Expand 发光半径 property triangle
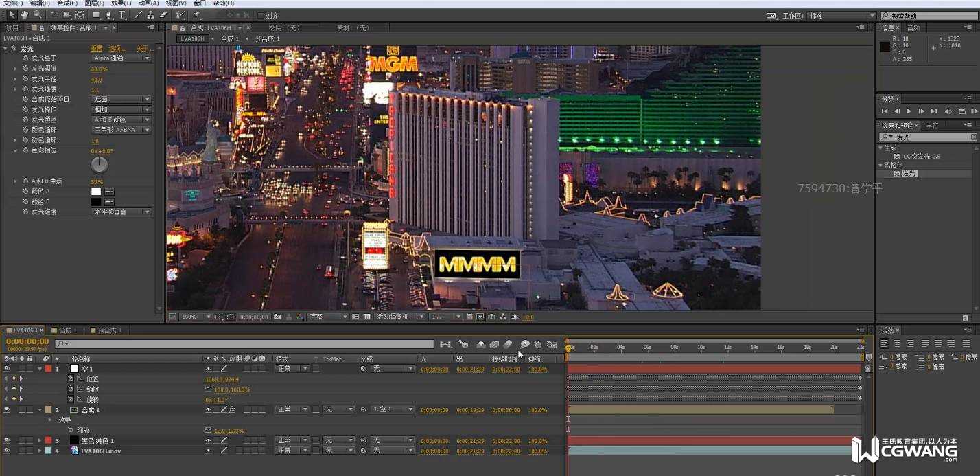The height and width of the screenshot is (476, 980). coord(16,79)
